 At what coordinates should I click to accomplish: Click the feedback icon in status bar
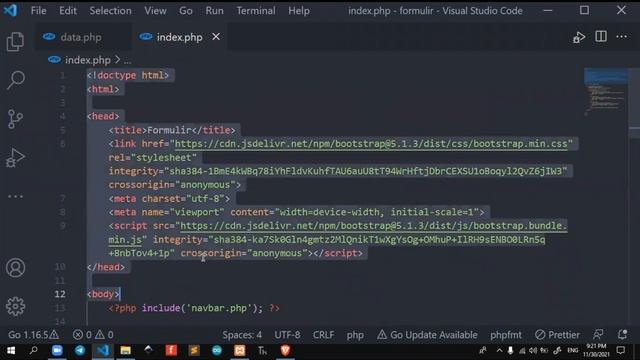pyautogui.click(x=598, y=334)
